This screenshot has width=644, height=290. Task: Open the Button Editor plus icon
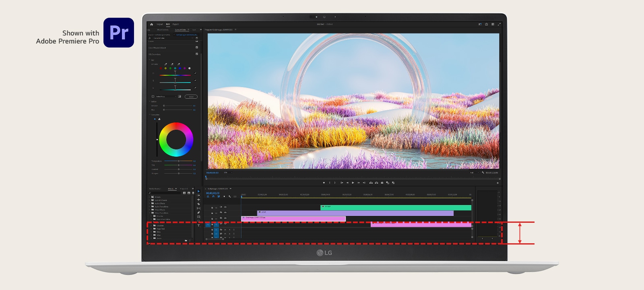pos(497,183)
